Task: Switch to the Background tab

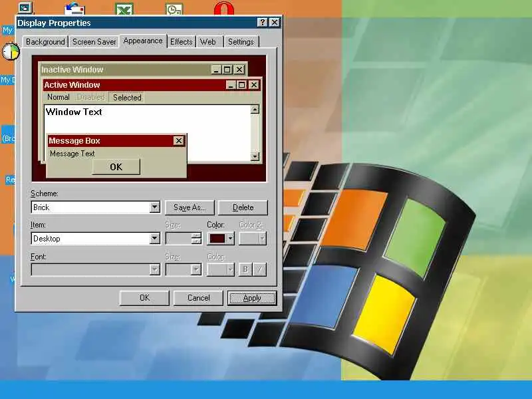Action: click(x=45, y=42)
